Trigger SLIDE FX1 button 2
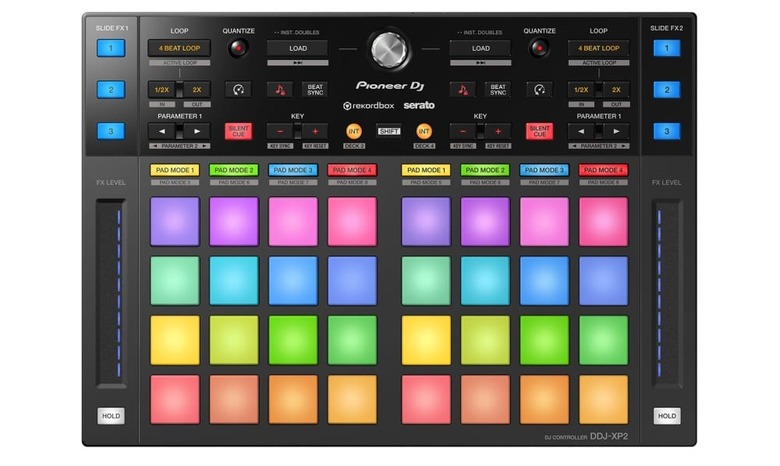Image resolution: width=780 pixels, height=466 pixels. (111, 90)
